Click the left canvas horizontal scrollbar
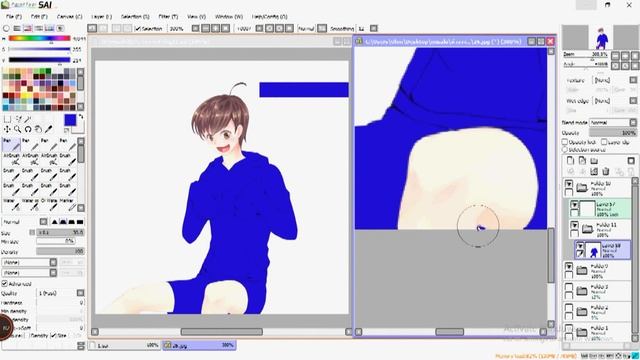640x360 pixels. (222, 332)
